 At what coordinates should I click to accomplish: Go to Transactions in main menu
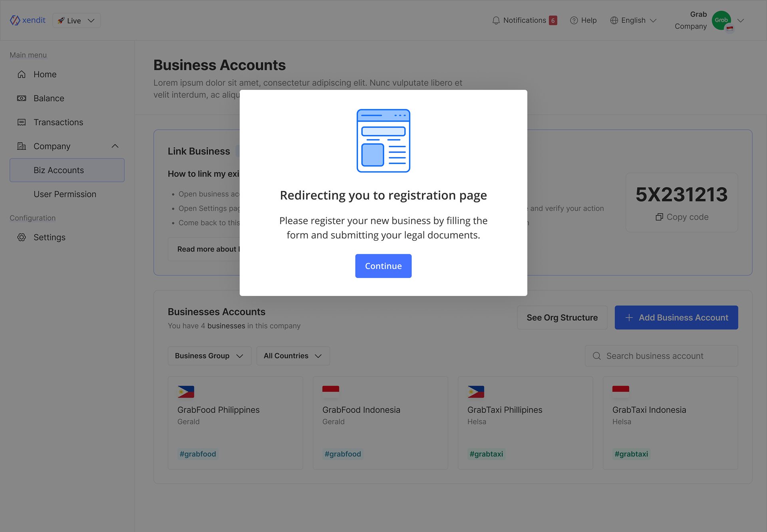58,122
